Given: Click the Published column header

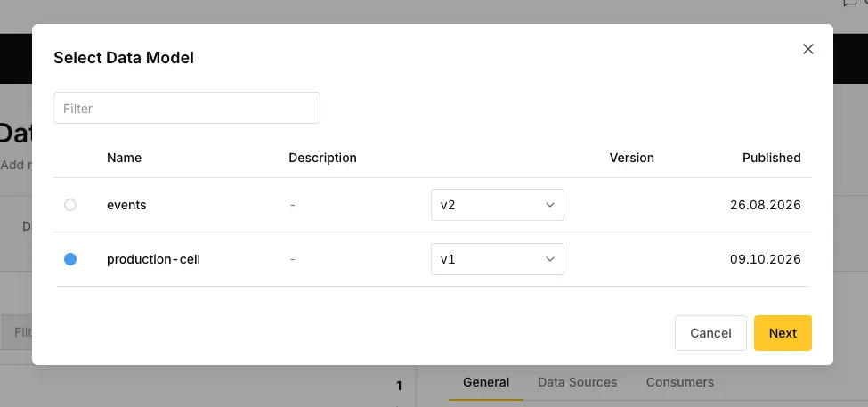Looking at the screenshot, I should click(x=772, y=158).
